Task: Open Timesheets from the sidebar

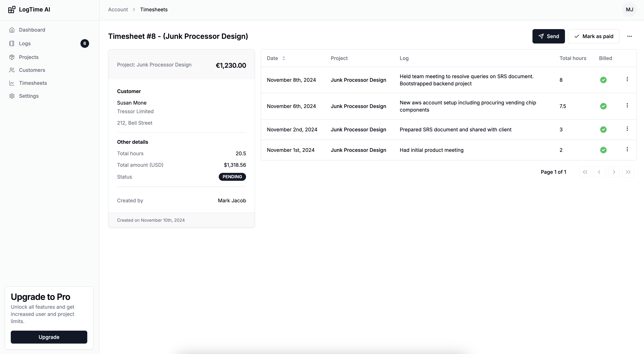Action: point(33,83)
